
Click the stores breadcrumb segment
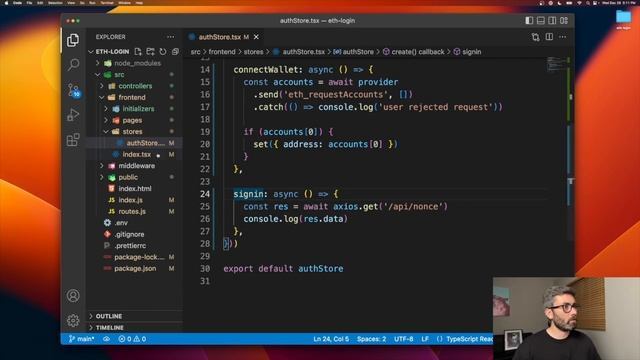click(253, 52)
